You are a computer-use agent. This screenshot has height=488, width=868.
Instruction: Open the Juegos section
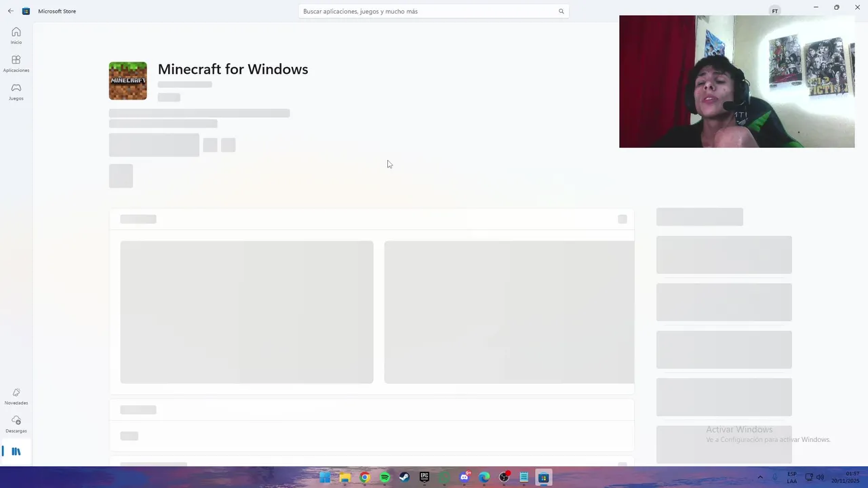[x=16, y=92]
